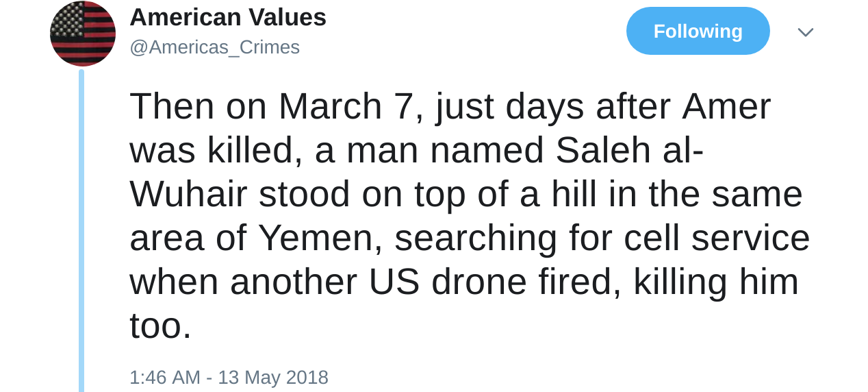Screen dimensions: 868x392
Task: Click the word "searching" in the tweet
Action: point(476,238)
